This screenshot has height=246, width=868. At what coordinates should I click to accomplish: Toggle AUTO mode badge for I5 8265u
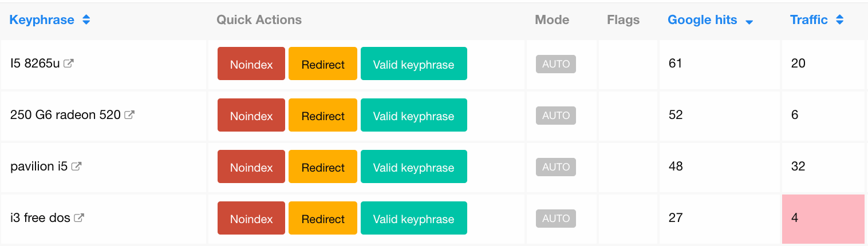tap(556, 64)
